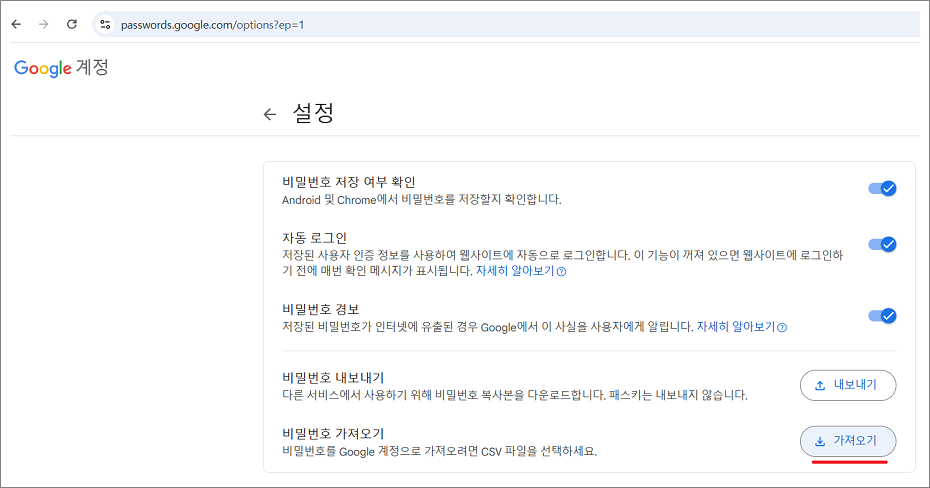Viewport: 930px width, 488px height.
Task: Click the 비밀번호 내보내기 title
Action: [x=333, y=378]
